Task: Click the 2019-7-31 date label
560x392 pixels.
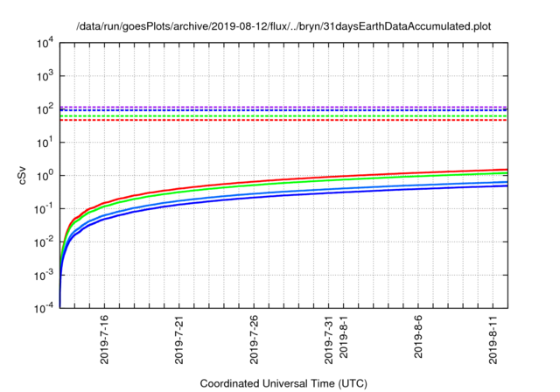Action: click(x=328, y=339)
